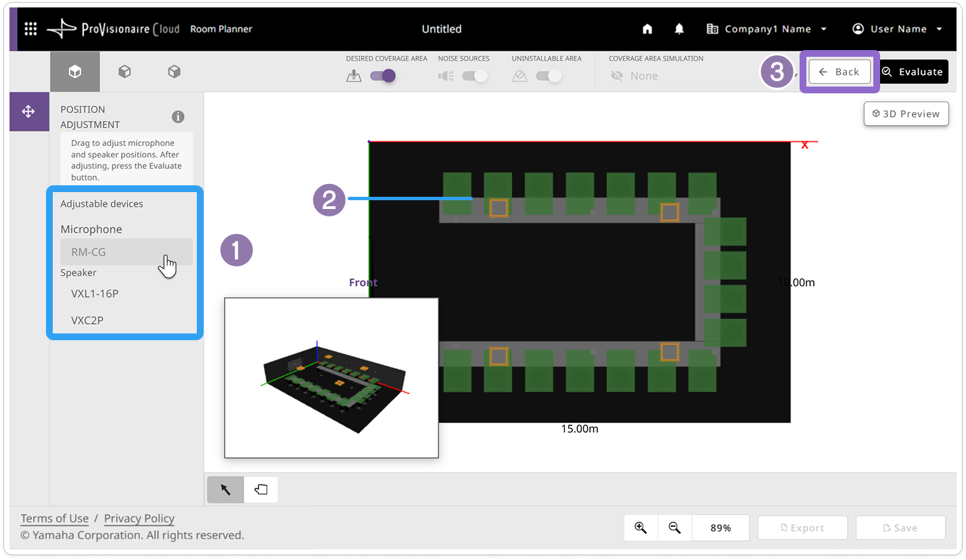Select the first cube step tab
966x560 pixels.
[75, 72]
